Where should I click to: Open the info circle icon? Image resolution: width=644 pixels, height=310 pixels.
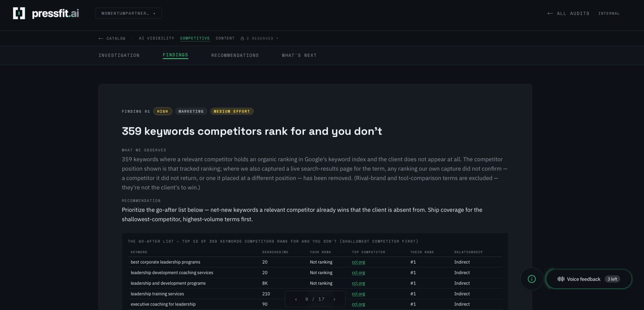coord(532,279)
